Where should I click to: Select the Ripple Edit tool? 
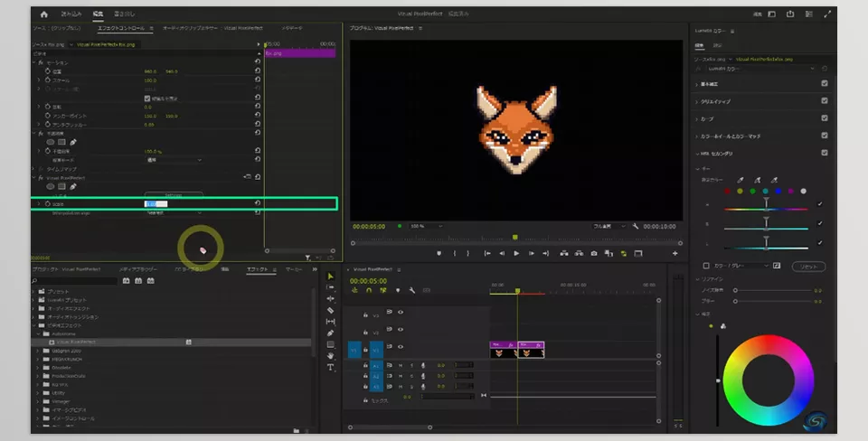click(331, 299)
